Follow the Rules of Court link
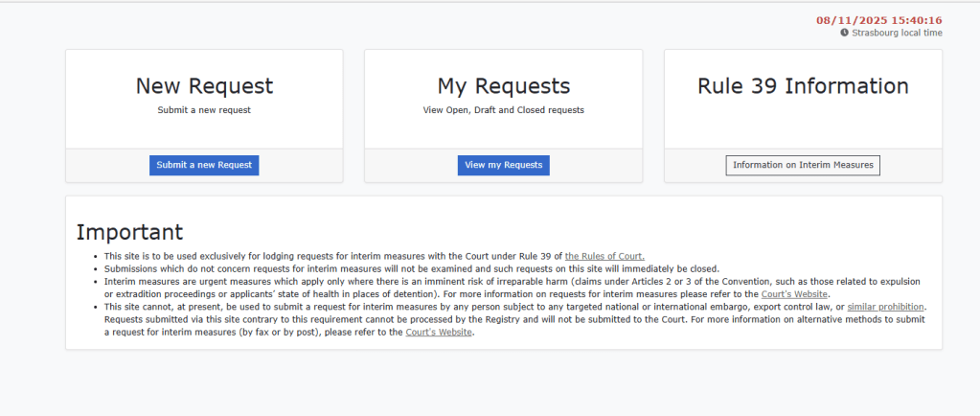The height and width of the screenshot is (416, 980). (604, 257)
